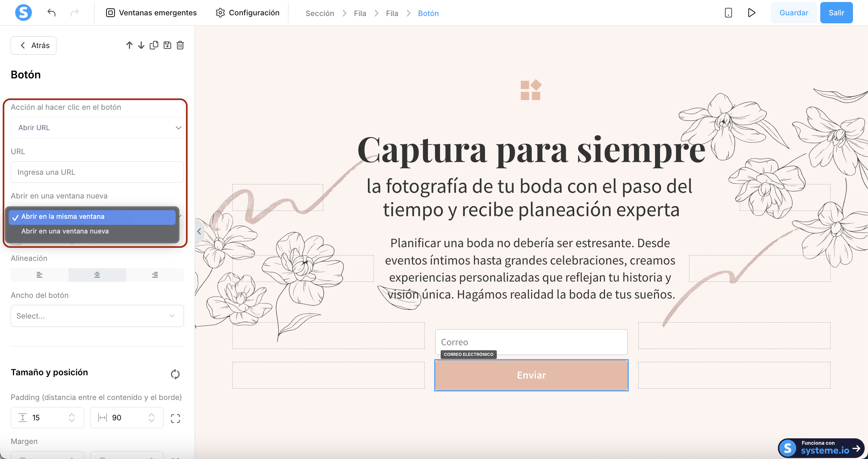Screen dimensions: 868x459
Task: Click the redo arrow icon
Action: tap(74, 13)
